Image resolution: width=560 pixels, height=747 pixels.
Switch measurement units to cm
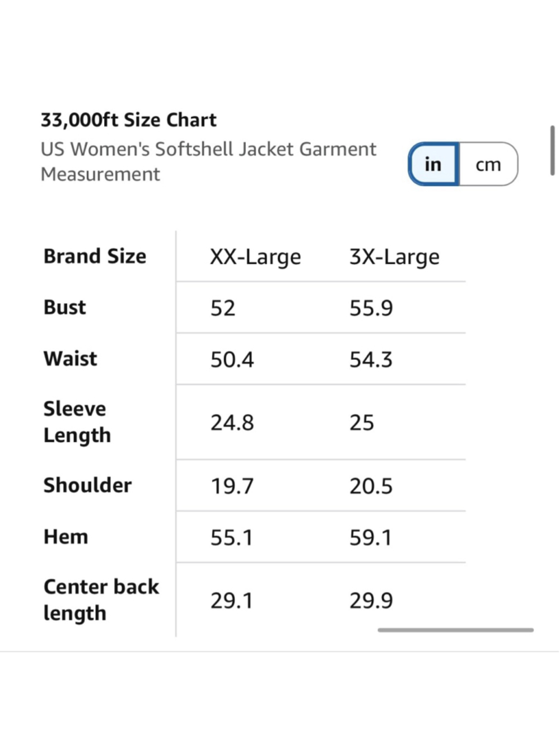(x=488, y=164)
